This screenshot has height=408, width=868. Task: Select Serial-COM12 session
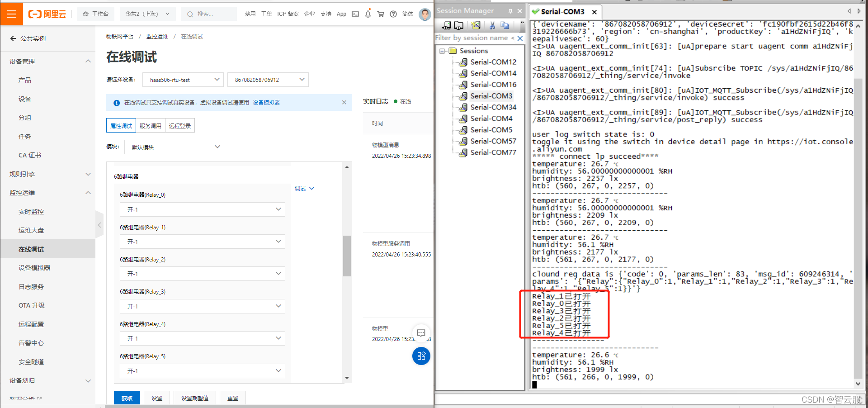(493, 62)
